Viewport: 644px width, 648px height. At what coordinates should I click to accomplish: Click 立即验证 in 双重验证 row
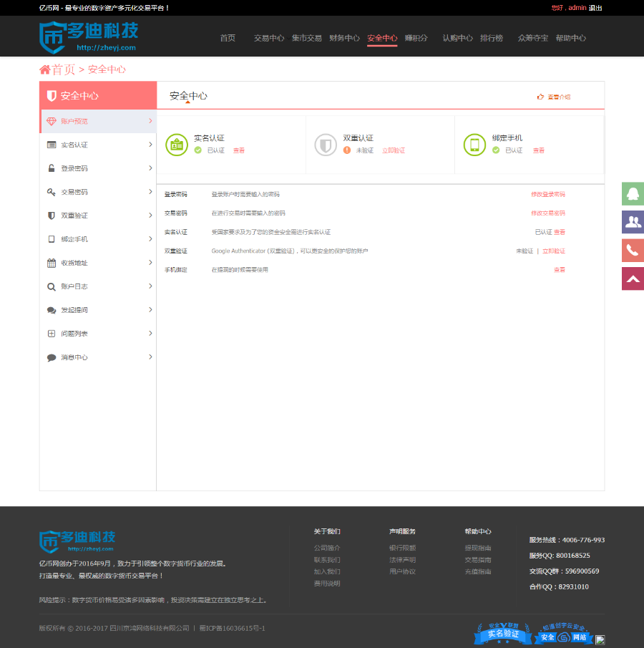tap(554, 251)
